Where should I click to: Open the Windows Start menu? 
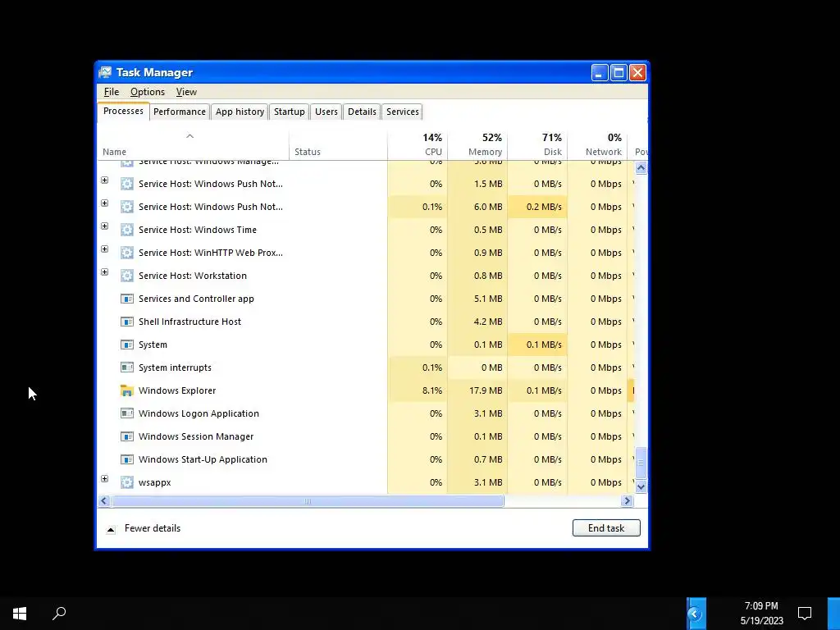click(x=20, y=614)
